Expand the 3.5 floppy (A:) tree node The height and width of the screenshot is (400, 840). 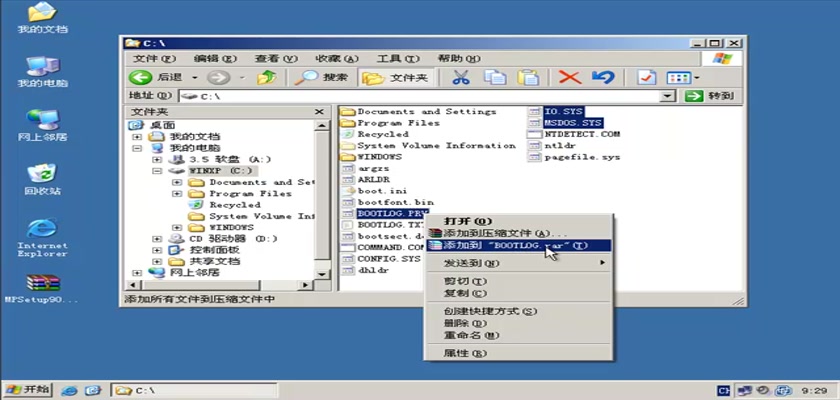(156, 160)
